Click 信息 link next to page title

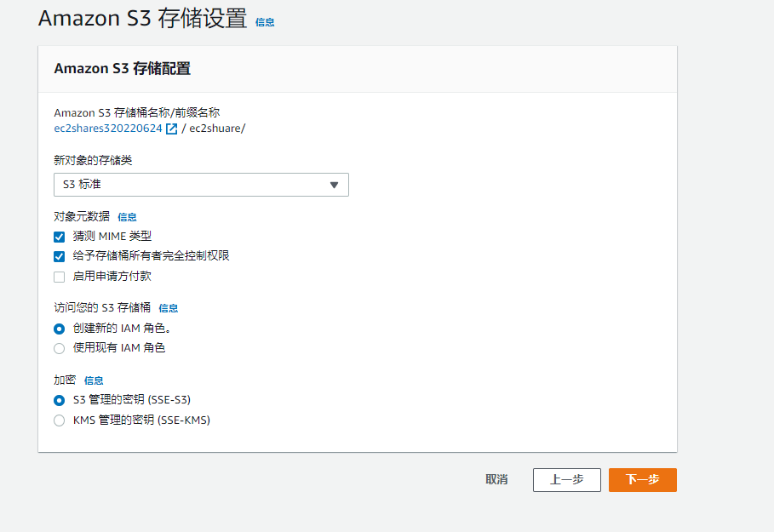click(x=265, y=22)
